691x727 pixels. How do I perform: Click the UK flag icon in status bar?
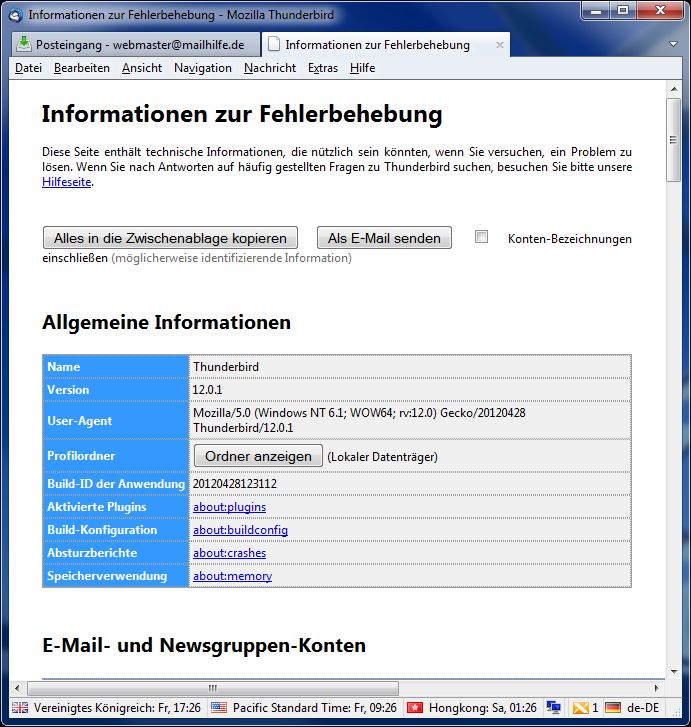coord(20,708)
